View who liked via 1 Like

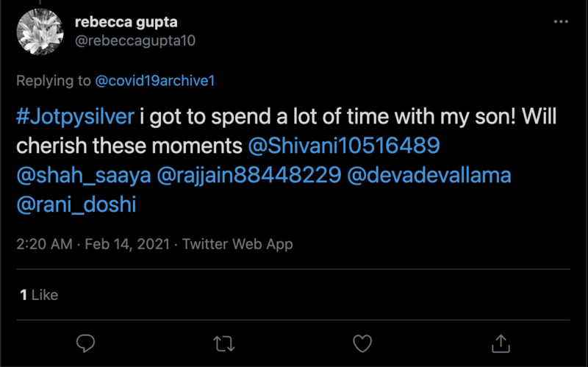(39, 295)
